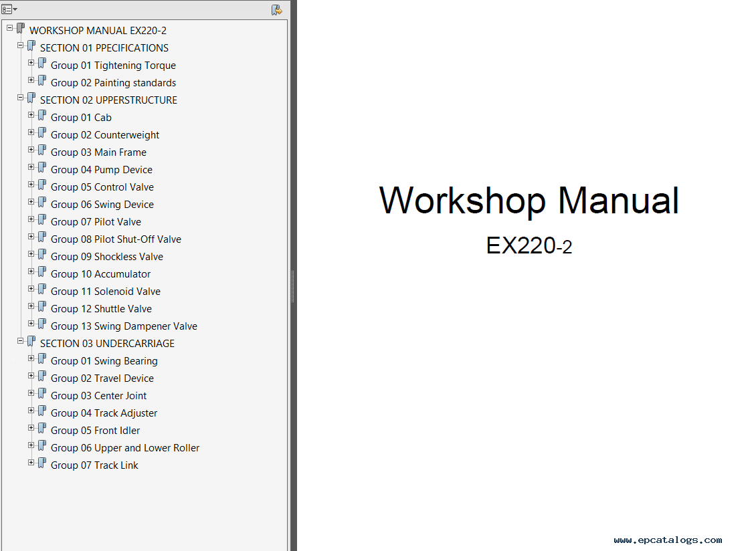This screenshot has height=551, width=756.
Task: Select Group 06 Upper and Lower Roller
Action: point(125,448)
